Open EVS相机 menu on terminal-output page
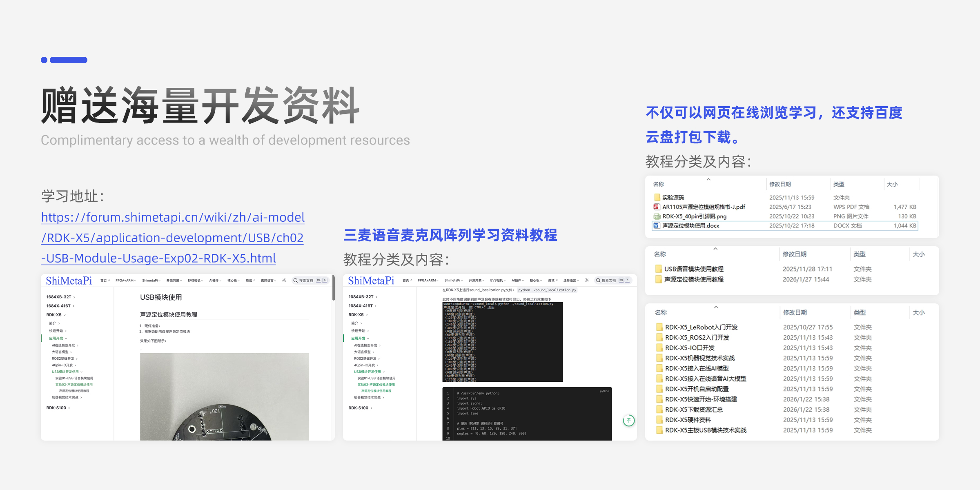 pyautogui.click(x=498, y=281)
